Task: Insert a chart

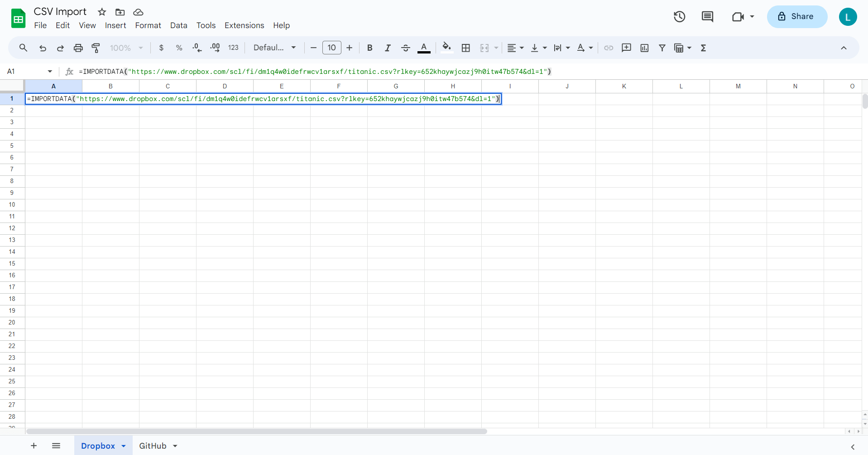Action: (x=644, y=48)
